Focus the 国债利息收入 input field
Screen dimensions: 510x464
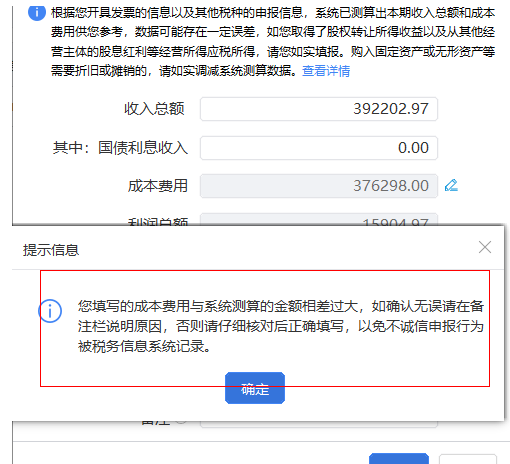coord(319,148)
